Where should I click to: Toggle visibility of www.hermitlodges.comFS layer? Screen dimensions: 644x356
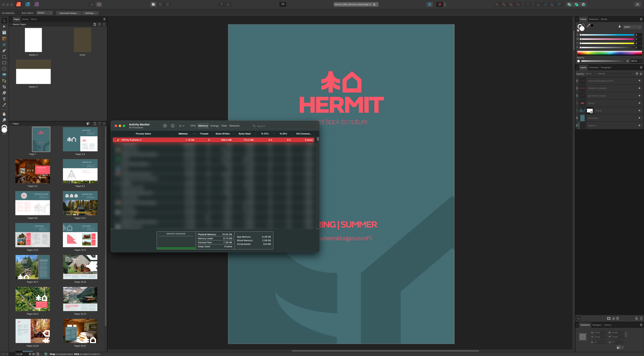tap(639, 81)
